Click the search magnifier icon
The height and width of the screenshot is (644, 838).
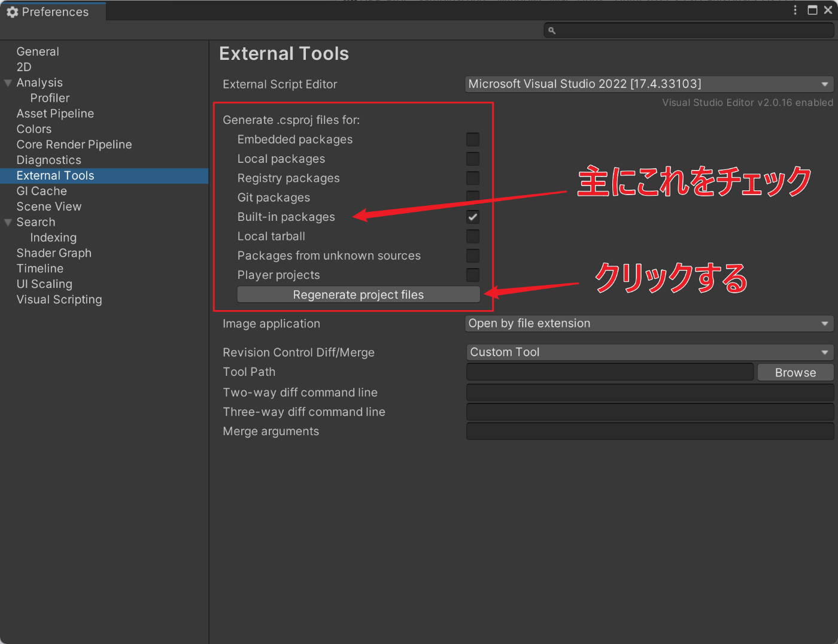click(x=552, y=31)
